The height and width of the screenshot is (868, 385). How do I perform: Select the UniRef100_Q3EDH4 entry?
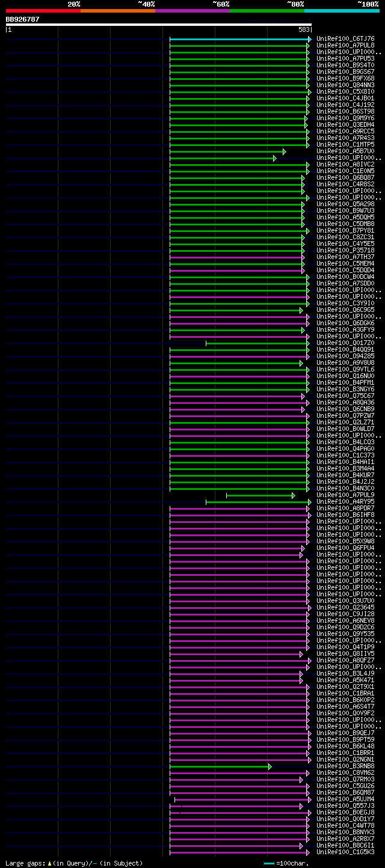pos(345,124)
